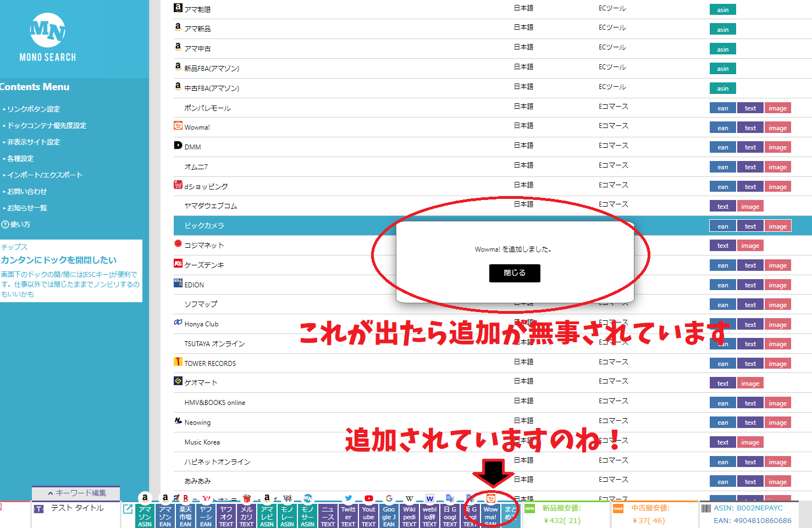Open the weblio辞 TEXT dock button
The image size is (812, 528).
click(x=429, y=516)
